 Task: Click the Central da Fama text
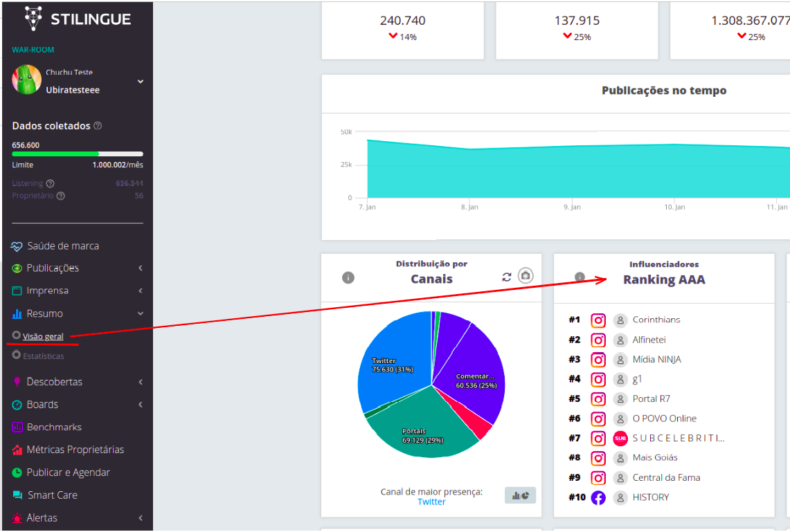point(666,477)
